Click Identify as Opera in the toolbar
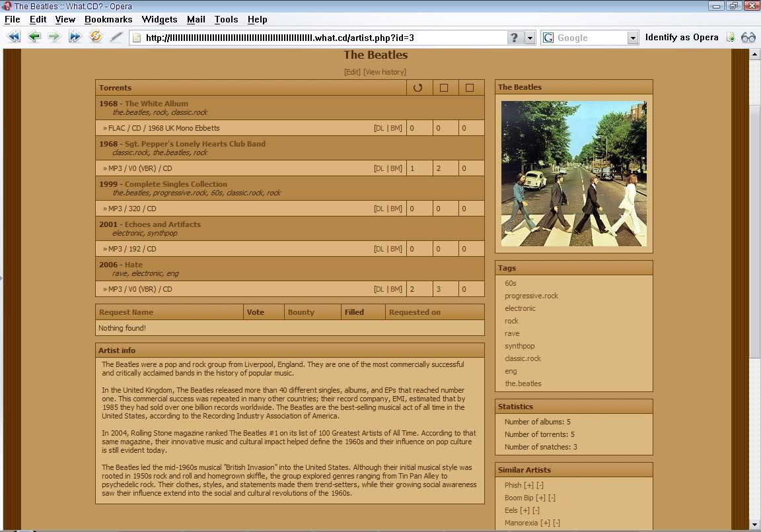Image resolution: width=761 pixels, height=532 pixels. 682,38
